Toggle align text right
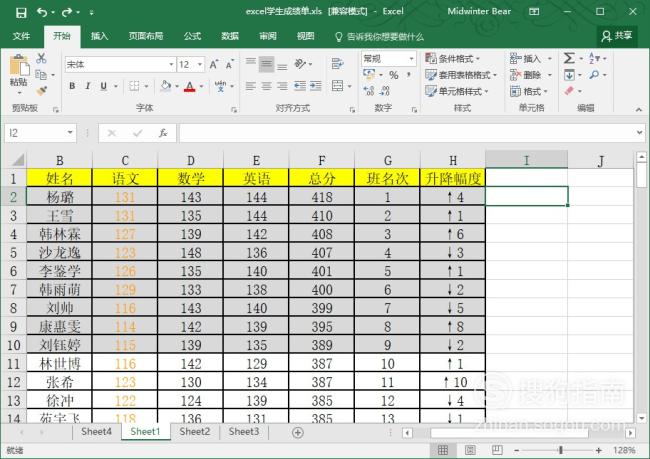 (x=282, y=86)
